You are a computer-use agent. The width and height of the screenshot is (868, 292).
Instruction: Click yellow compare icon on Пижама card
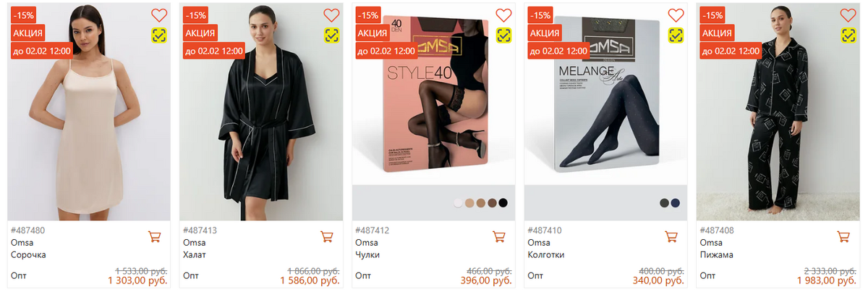[848, 34]
